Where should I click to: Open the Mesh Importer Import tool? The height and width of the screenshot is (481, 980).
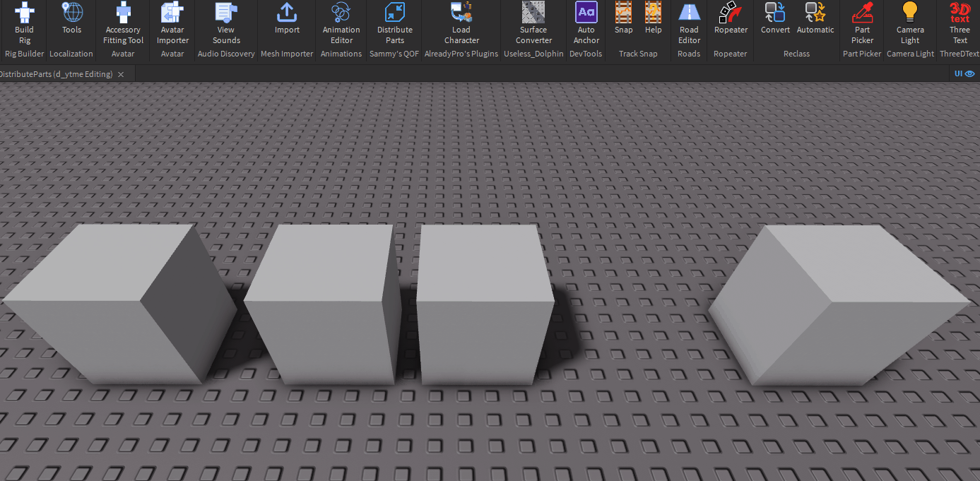coord(287,21)
